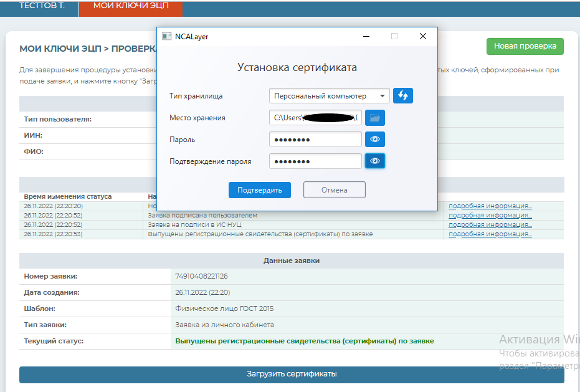Toggle visibility of Подтверждение пароля field
This screenshot has width=580, height=392.
pyautogui.click(x=374, y=161)
